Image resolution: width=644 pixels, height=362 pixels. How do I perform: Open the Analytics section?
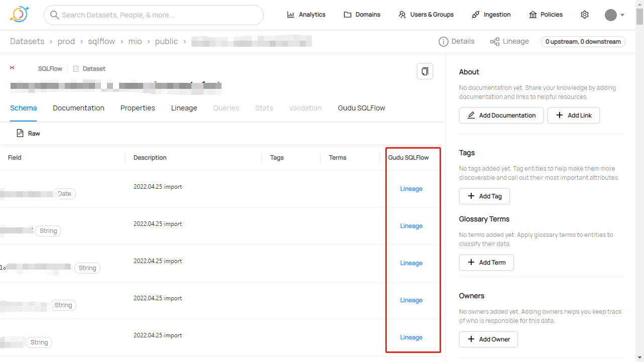[x=306, y=15]
